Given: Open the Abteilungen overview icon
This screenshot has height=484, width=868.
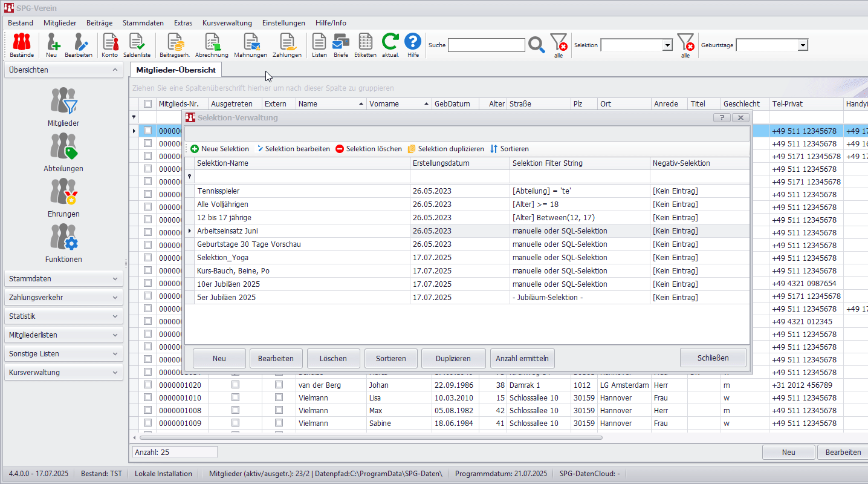Looking at the screenshot, I should 63,152.
